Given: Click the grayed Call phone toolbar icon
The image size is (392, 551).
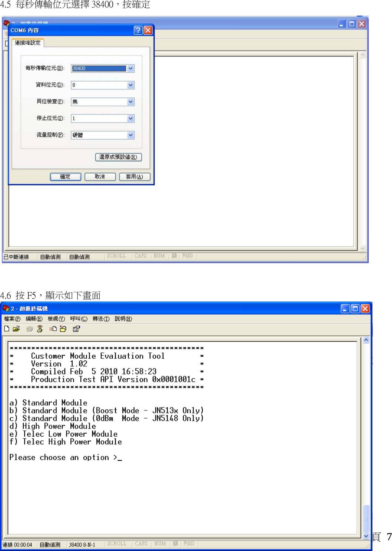Looking at the screenshot, I should (30, 329).
